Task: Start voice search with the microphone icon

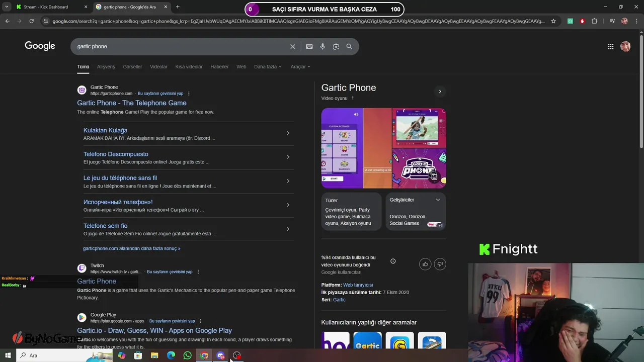Action: (323, 46)
